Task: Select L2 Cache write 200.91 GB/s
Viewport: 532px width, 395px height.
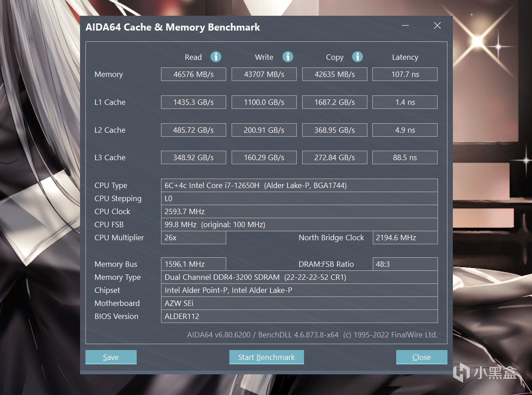Action: (264, 130)
